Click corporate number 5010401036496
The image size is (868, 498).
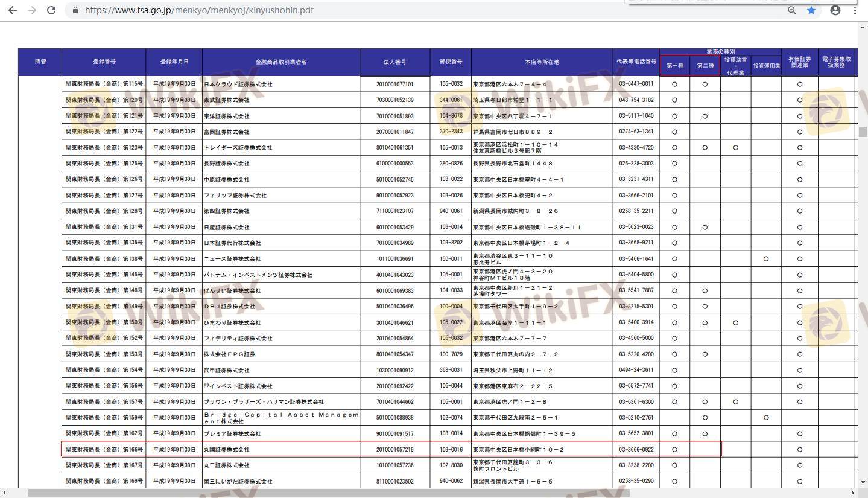tap(395, 307)
